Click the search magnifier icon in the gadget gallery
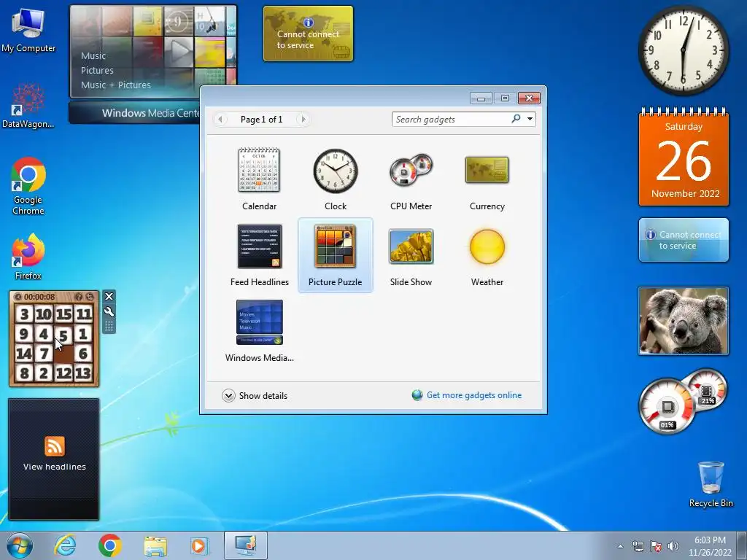 point(516,119)
